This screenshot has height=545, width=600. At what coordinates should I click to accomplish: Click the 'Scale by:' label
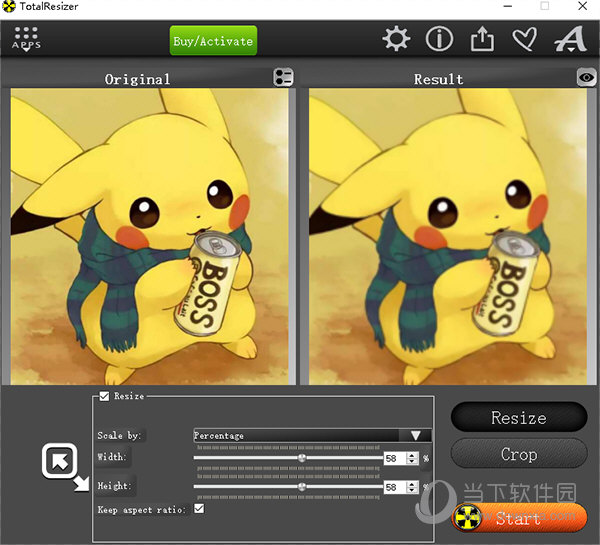pyautogui.click(x=119, y=436)
